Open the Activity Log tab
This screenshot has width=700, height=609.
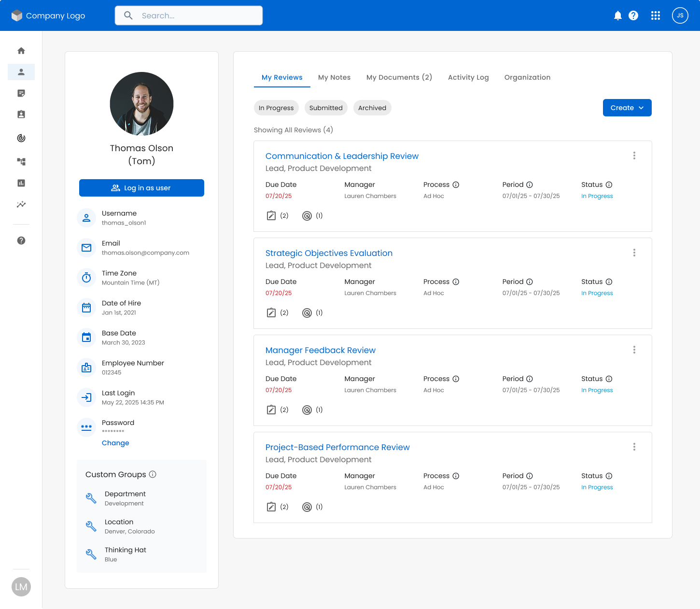(x=468, y=77)
